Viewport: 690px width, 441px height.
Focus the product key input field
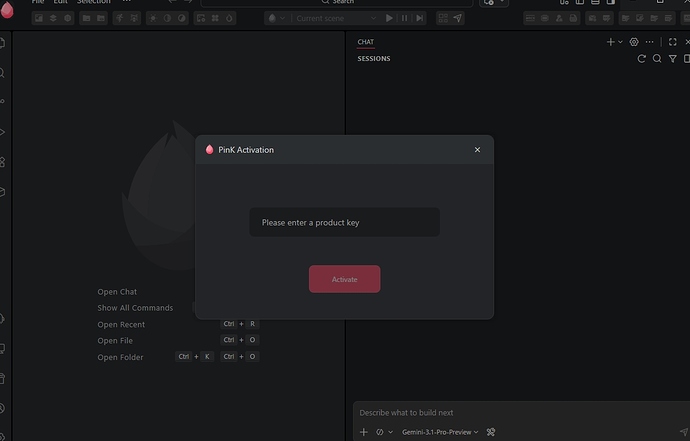tap(345, 222)
